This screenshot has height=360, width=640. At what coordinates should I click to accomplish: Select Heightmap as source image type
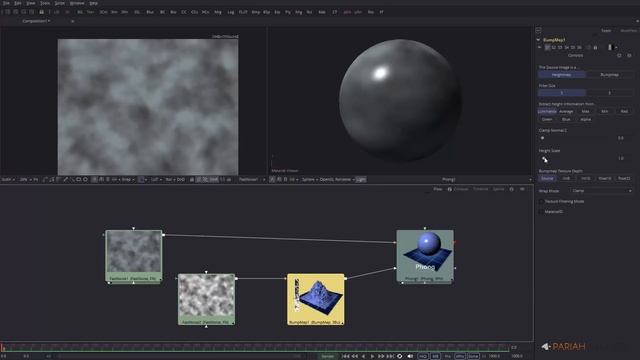562,75
